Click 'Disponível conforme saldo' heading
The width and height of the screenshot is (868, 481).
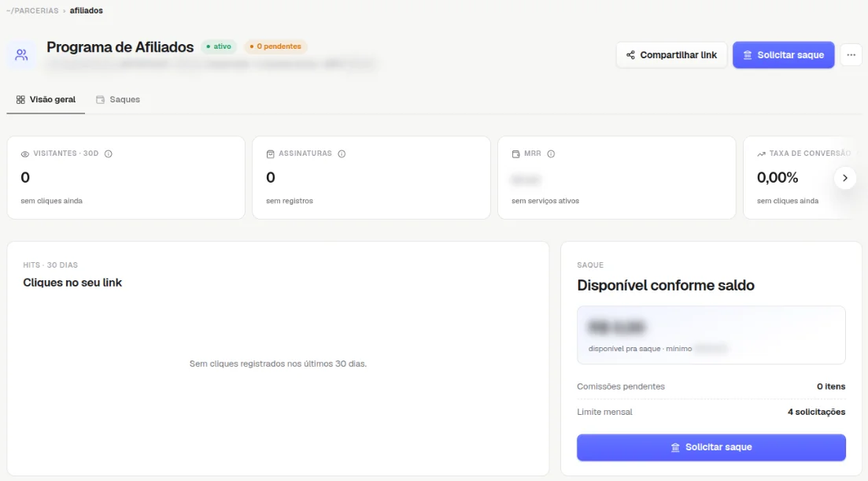click(666, 285)
